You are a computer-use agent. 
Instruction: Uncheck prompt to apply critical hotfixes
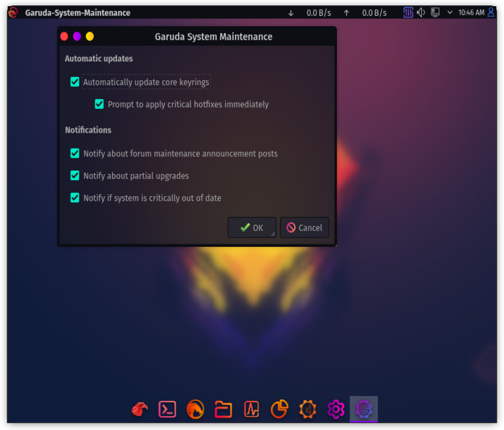click(99, 104)
